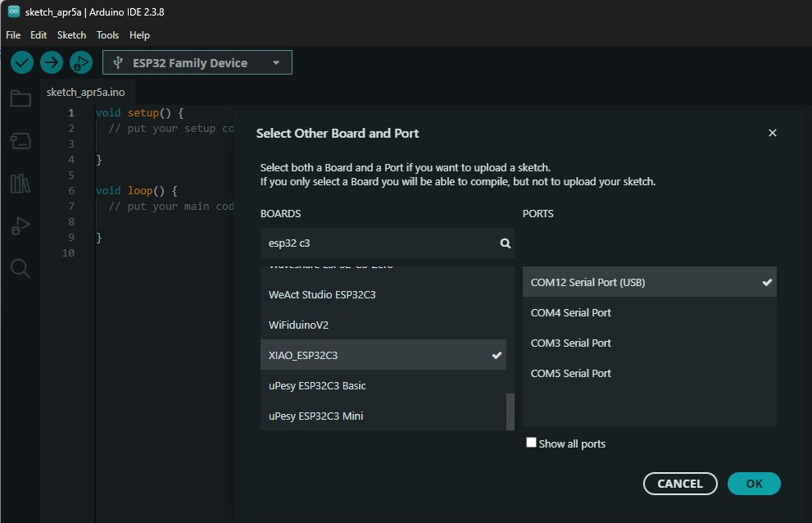Open the Library Manager books icon
The height and width of the screenshot is (523, 812).
click(x=20, y=183)
